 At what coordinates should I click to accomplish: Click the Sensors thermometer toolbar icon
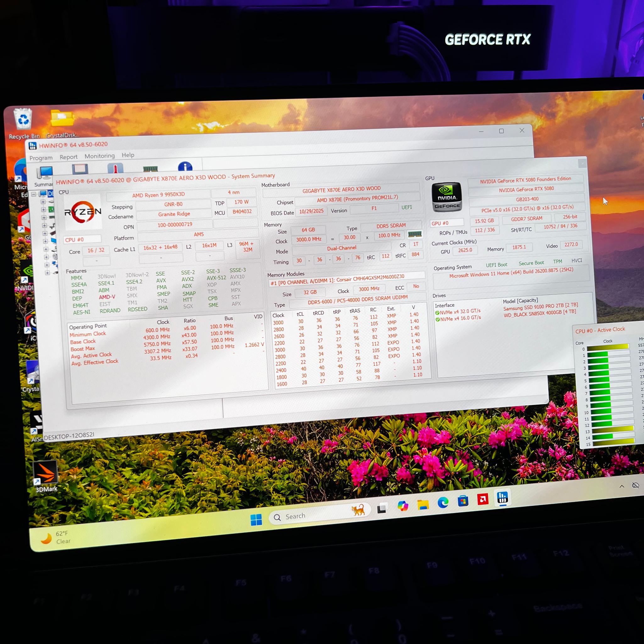(x=115, y=169)
